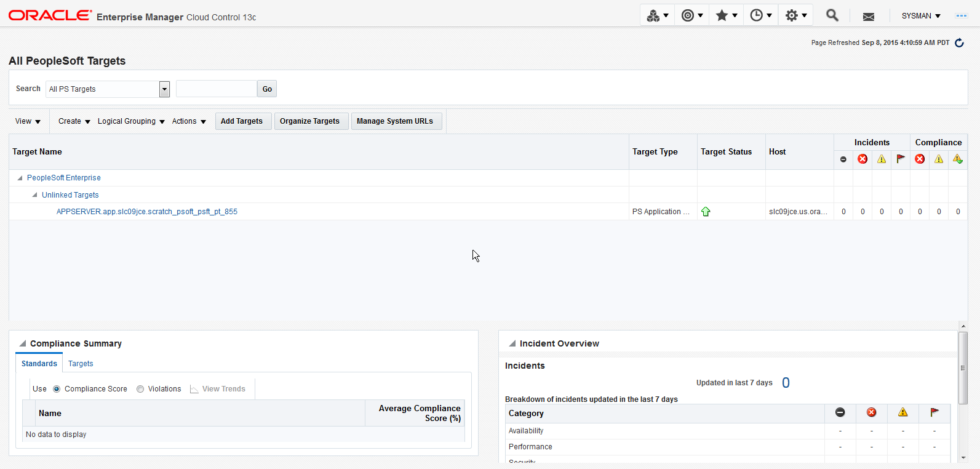This screenshot has height=469, width=980.
Task: Click plain warning triangle under Compliance header
Action: (x=939, y=159)
